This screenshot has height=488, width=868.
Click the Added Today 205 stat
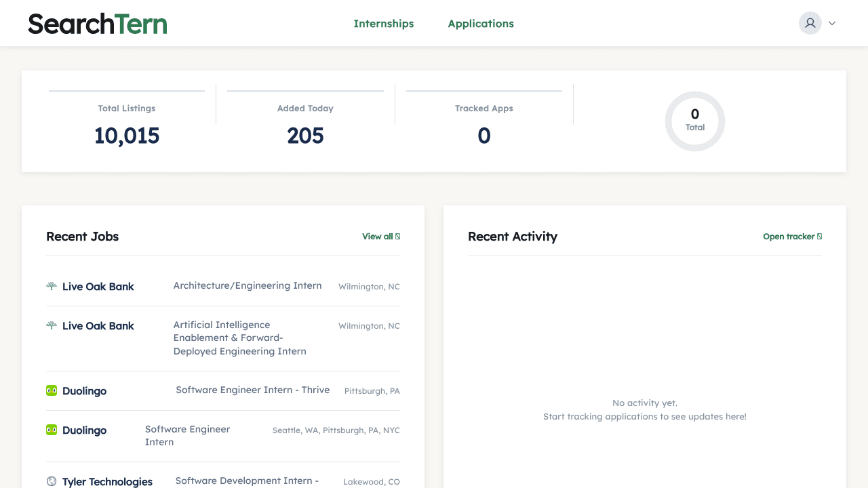305,126
